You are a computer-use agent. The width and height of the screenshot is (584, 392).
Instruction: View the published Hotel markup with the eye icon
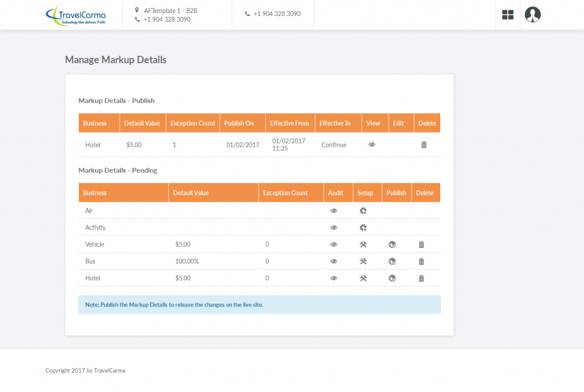(372, 145)
